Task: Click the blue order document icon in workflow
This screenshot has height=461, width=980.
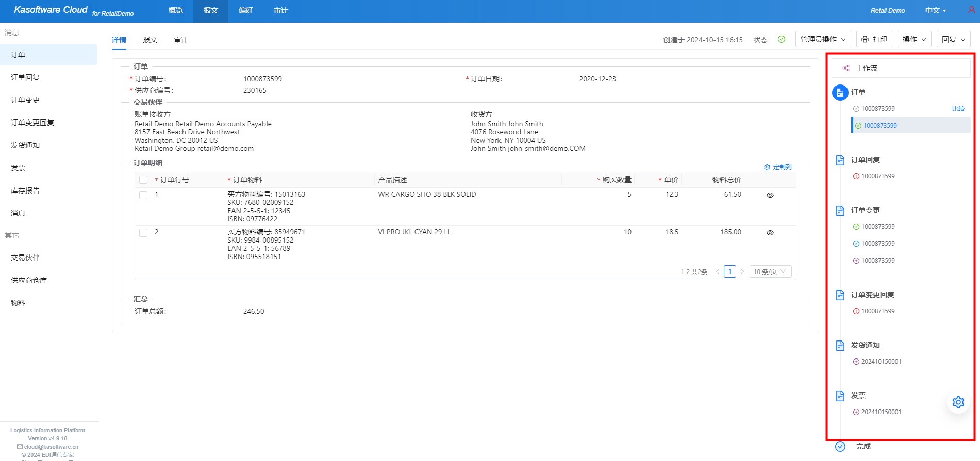Action: pos(840,93)
